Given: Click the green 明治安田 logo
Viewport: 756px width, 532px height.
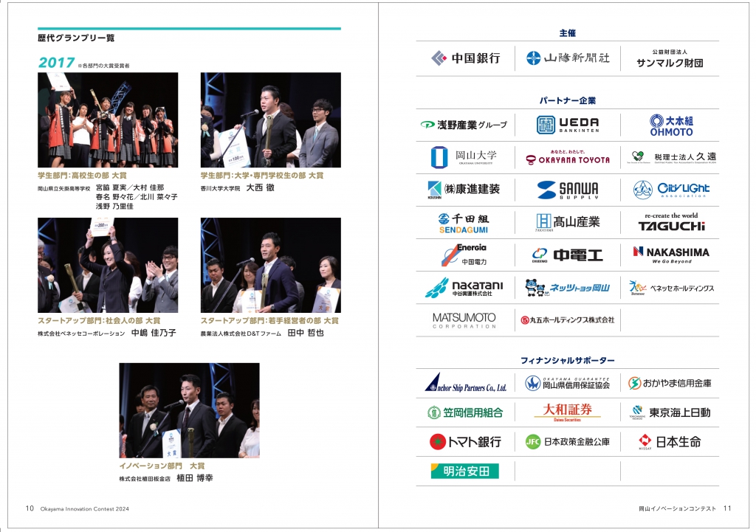Looking at the screenshot, I should (x=465, y=471).
